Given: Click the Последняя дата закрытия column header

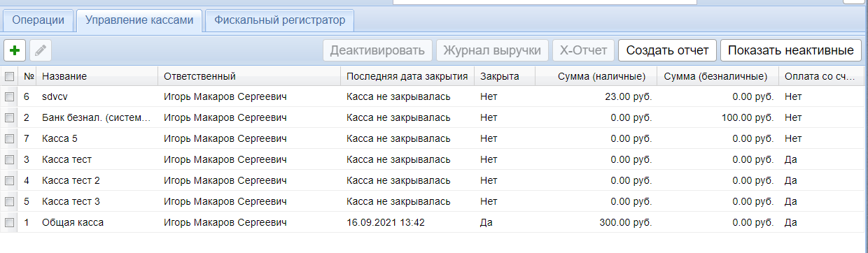Looking at the screenshot, I should (408, 76).
